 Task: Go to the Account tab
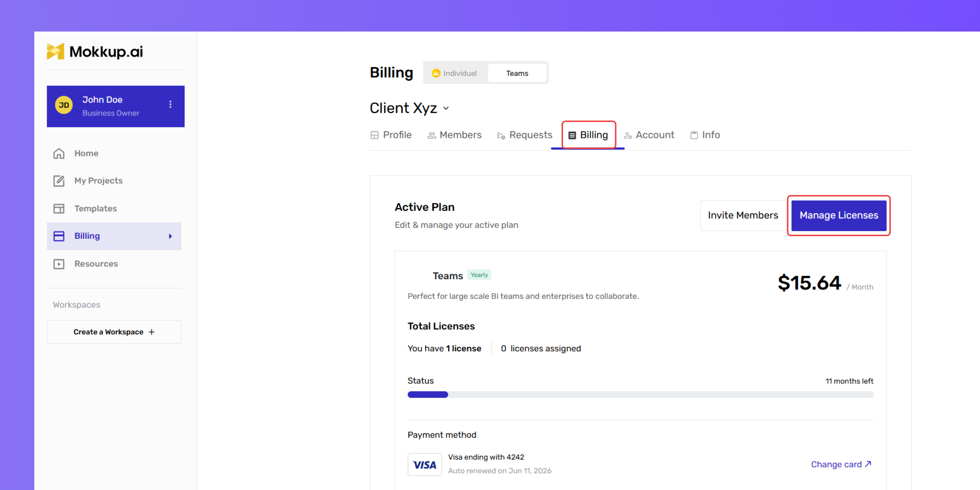(x=649, y=135)
